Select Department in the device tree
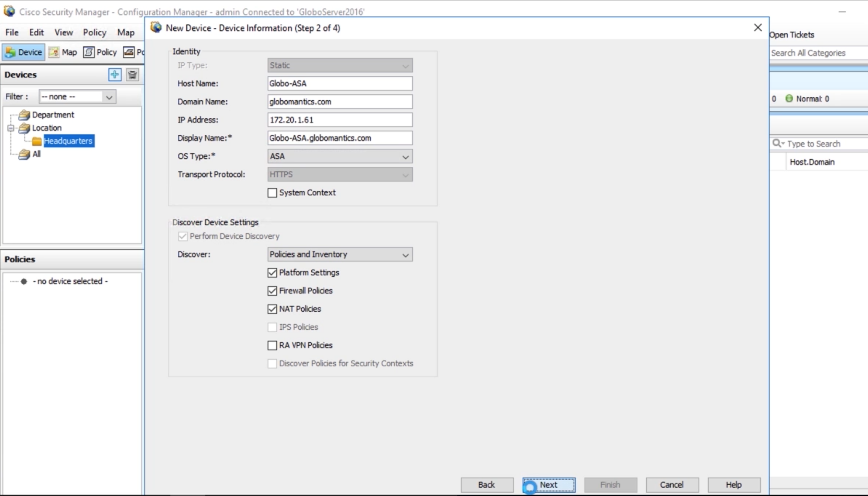The height and width of the screenshot is (496, 868). (53, 115)
